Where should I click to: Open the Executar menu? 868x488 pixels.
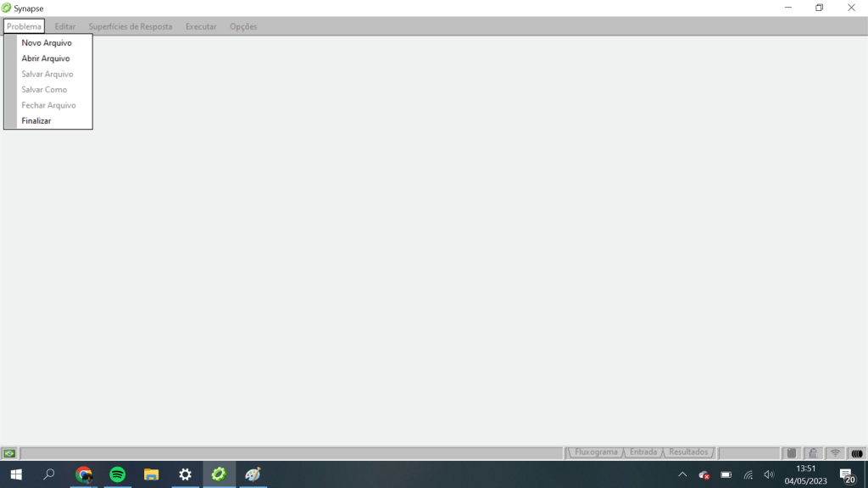click(x=201, y=26)
